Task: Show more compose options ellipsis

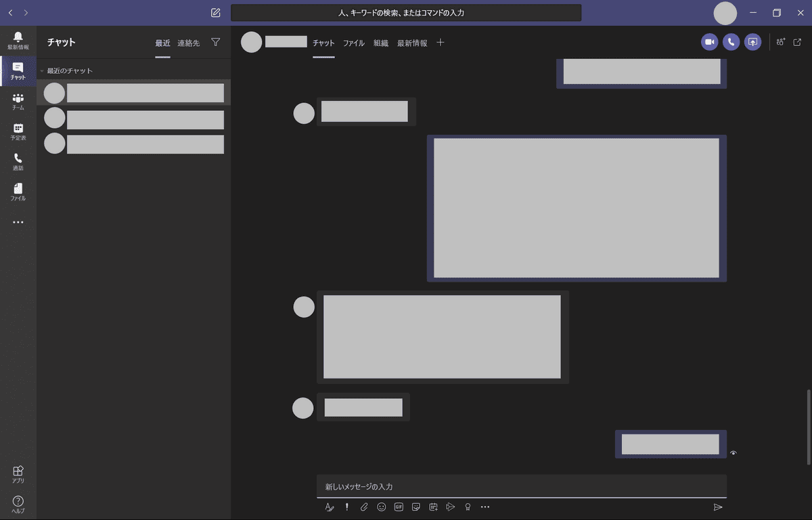Action: 485,506
